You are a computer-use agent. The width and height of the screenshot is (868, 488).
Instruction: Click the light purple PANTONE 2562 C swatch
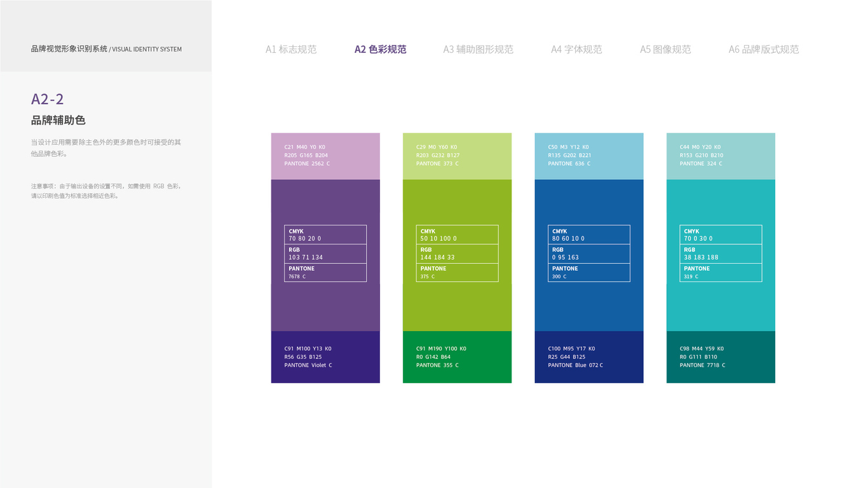tap(325, 156)
